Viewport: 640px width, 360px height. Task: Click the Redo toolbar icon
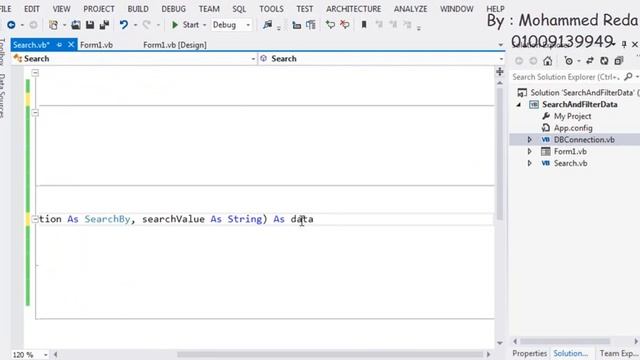pos(147,25)
